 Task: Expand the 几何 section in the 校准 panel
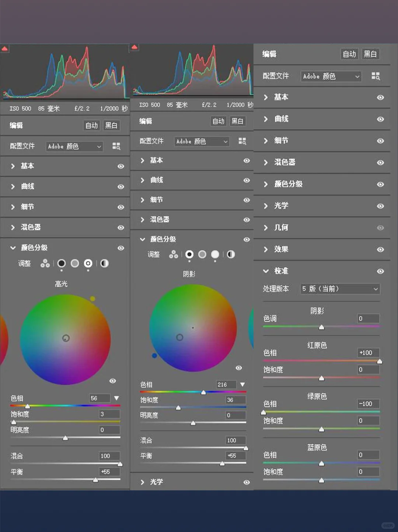pyautogui.click(x=266, y=227)
